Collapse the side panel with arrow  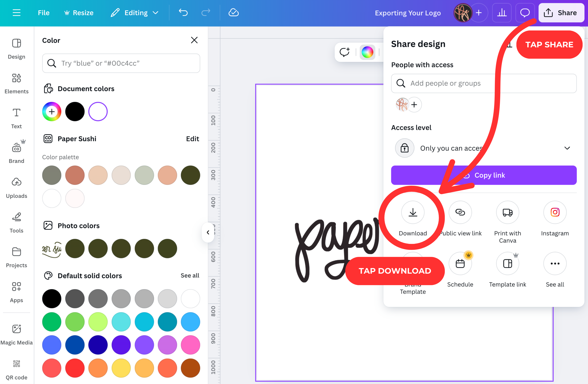tap(208, 233)
